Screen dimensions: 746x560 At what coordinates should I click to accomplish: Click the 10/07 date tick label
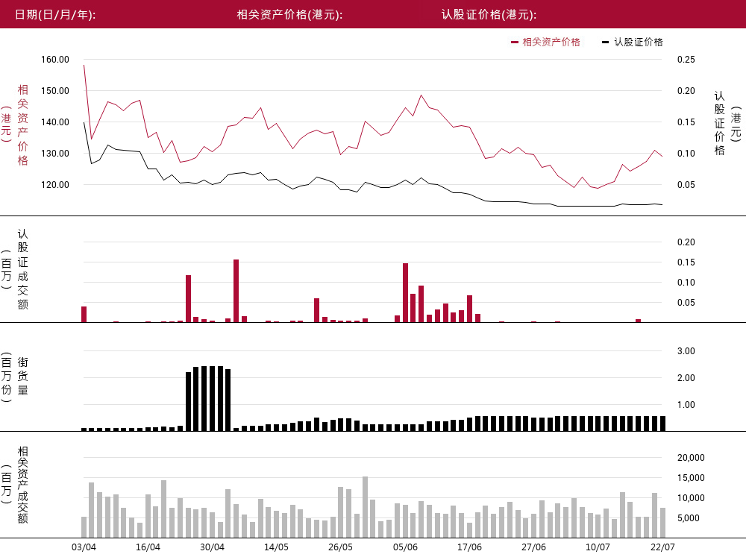coord(598,547)
